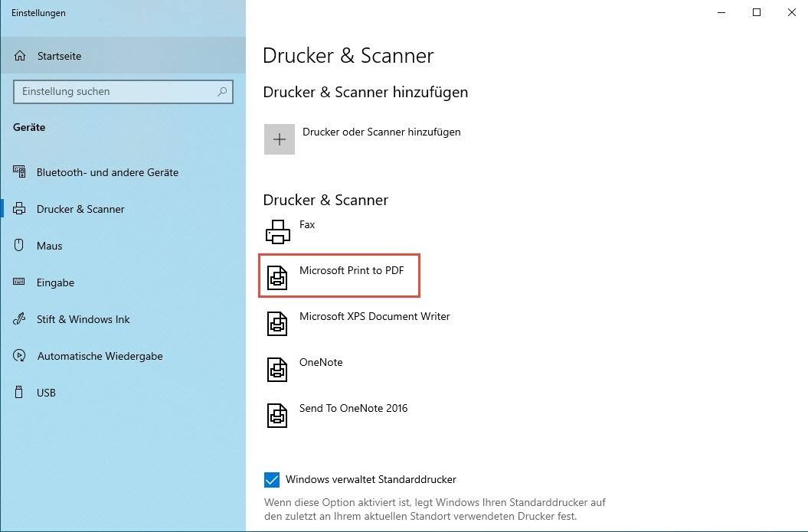Click the home icon beside Startseite
Screen dimensions: 808x532
click(21, 56)
